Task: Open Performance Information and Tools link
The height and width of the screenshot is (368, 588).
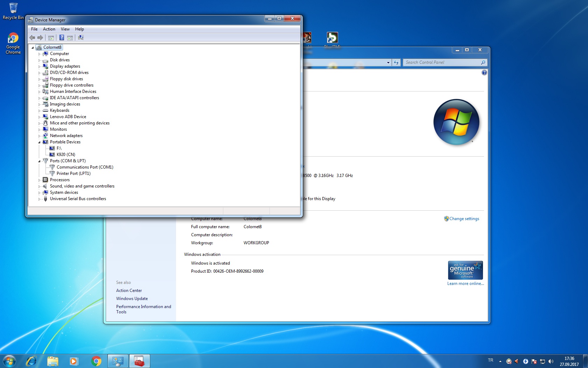Action: (143, 309)
